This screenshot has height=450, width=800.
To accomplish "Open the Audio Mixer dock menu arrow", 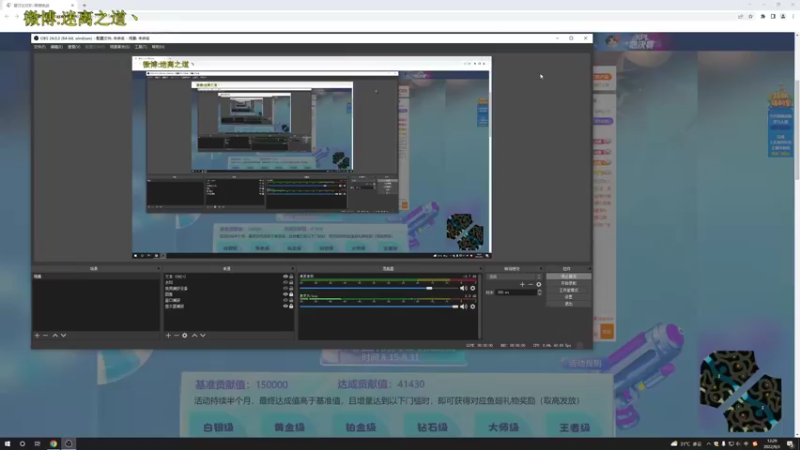I will click(480, 268).
